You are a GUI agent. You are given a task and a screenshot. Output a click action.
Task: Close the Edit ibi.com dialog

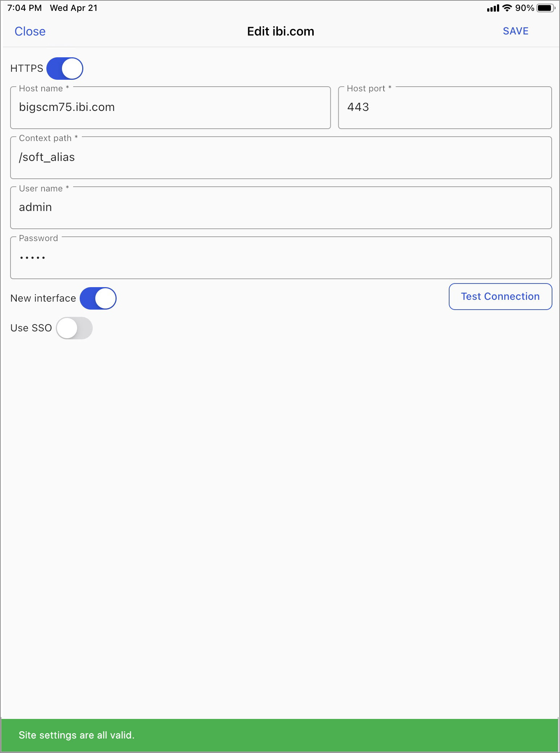[30, 32]
